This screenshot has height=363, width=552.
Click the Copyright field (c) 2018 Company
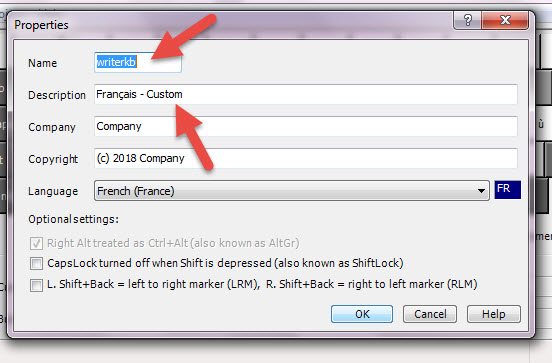tap(306, 158)
